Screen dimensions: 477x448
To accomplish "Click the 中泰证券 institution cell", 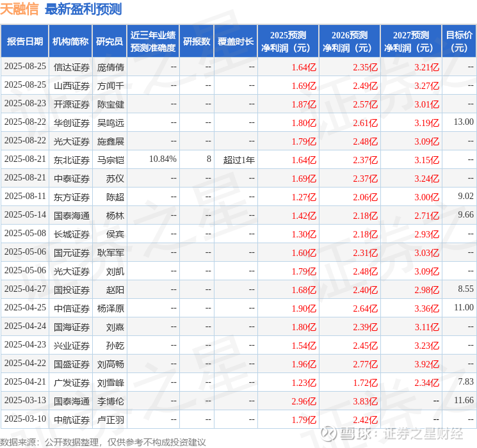I will [72, 179].
